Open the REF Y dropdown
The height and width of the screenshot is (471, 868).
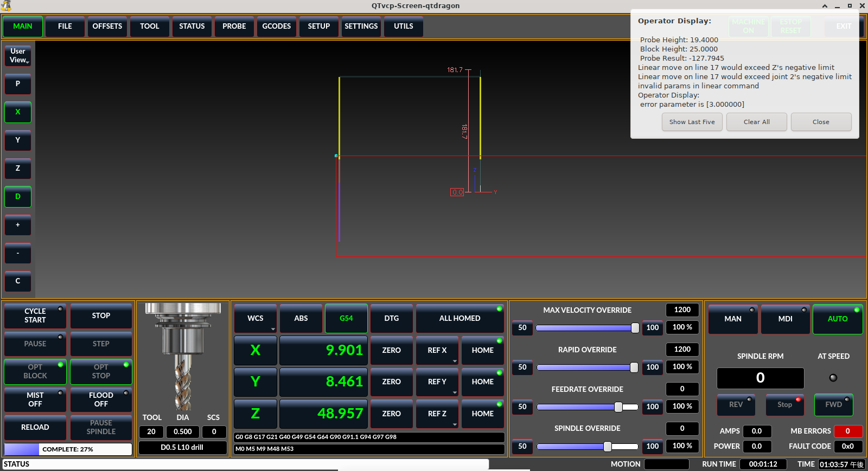pyautogui.click(x=437, y=382)
